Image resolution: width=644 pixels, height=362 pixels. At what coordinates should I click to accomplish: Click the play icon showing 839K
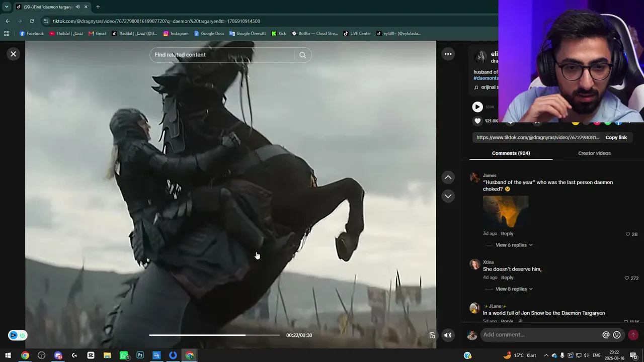point(477,107)
